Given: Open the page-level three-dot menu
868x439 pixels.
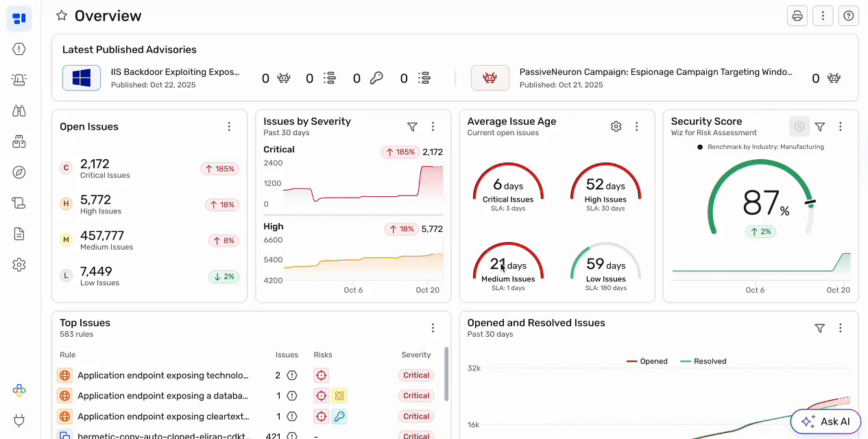Looking at the screenshot, I should pos(823,16).
